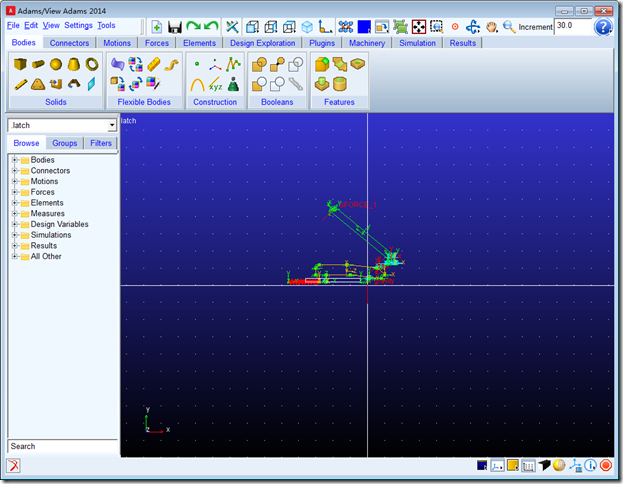This screenshot has height=484, width=623.
Task: Select the Polyline construction tool
Action: pyautogui.click(x=233, y=64)
